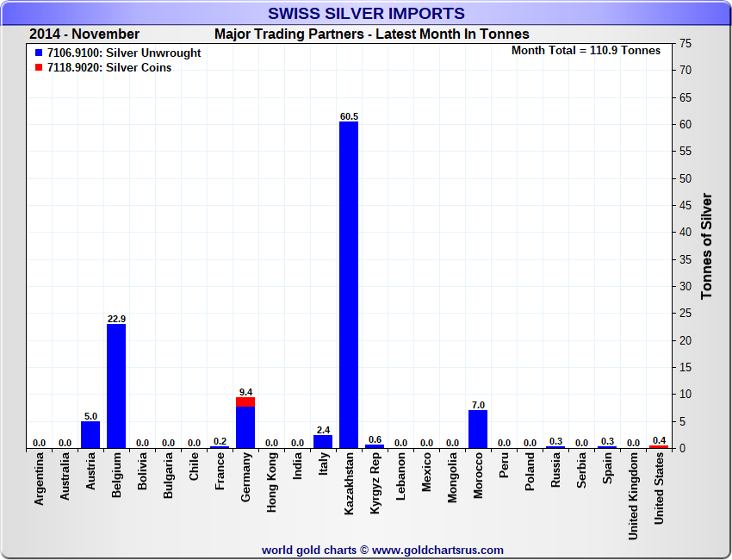The image size is (732, 560).
Task: Click the blue Silver Unwrought legend swatch
Action: click(39, 53)
